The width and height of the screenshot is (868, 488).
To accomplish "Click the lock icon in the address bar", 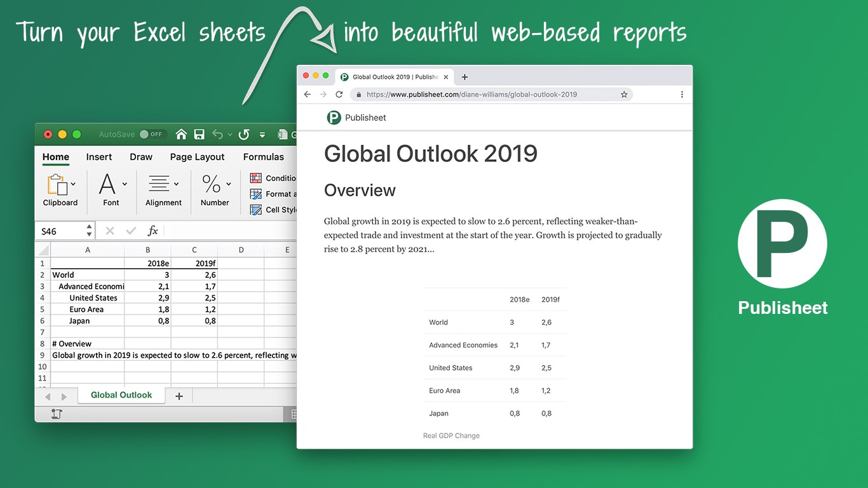I will (359, 94).
